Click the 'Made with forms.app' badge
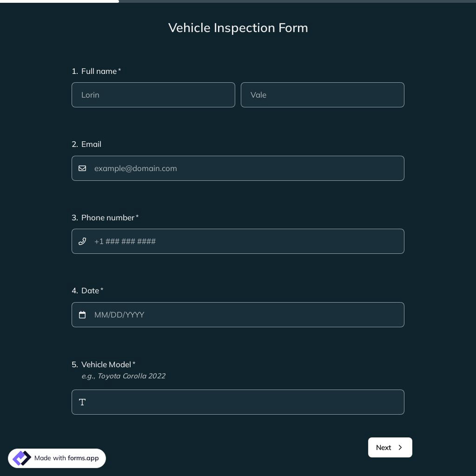Image resolution: width=476 pixels, height=476 pixels. 57,457
